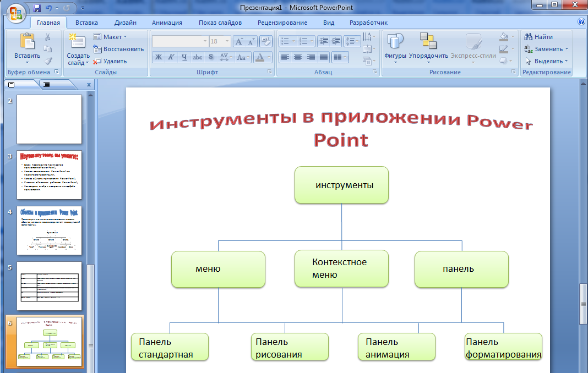Click the Paste clipboard icon
The width and height of the screenshot is (588, 373).
pyautogui.click(x=28, y=41)
